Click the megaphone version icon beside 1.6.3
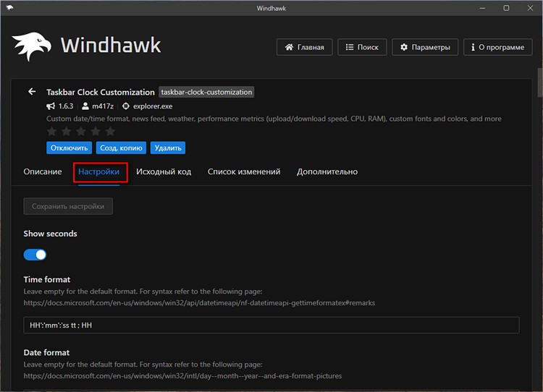The width and height of the screenshot is (543, 392). tap(51, 106)
